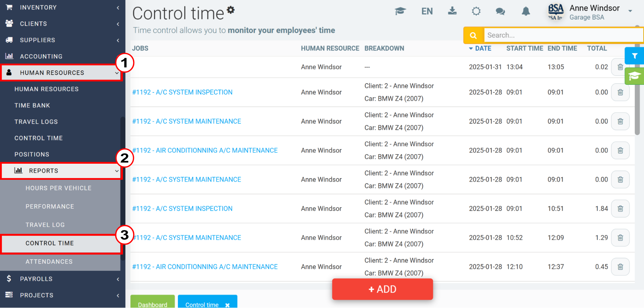Viewport: 644px width, 308px height.
Task: Open the chat messages icon
Action: [500, 12]
